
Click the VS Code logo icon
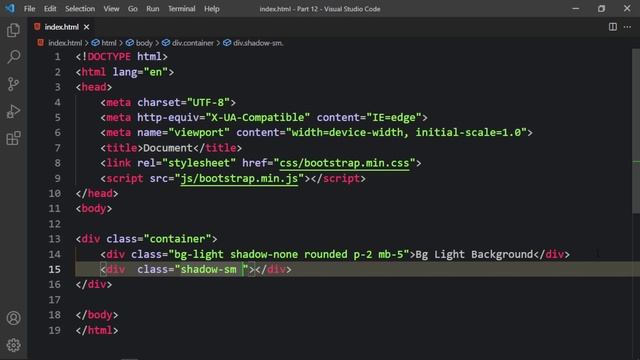click(10, 8)
